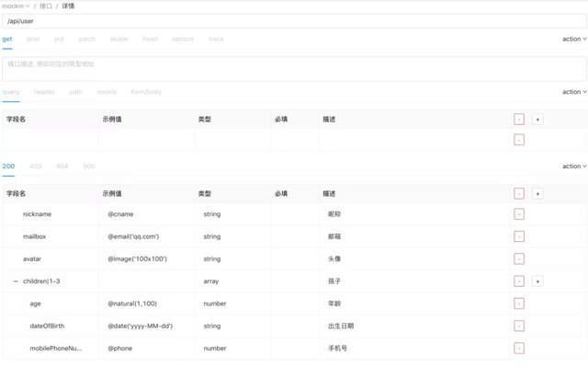
Task: Select the 200 status code tab
Action: coord(8,166)
